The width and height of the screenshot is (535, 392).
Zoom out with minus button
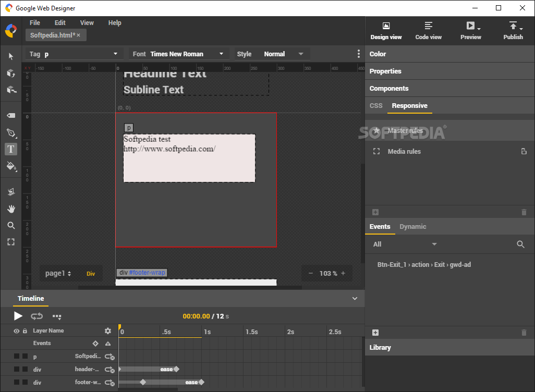310,273
